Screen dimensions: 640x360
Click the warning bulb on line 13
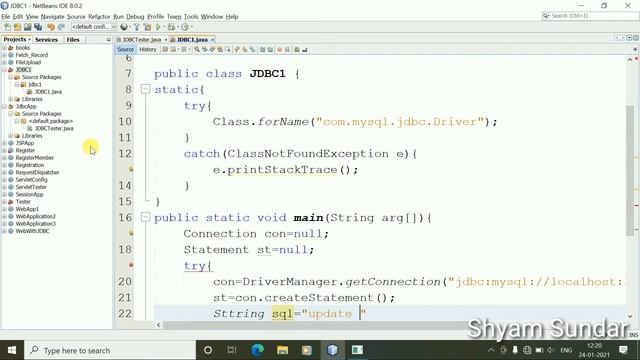[x=131, y=169]
